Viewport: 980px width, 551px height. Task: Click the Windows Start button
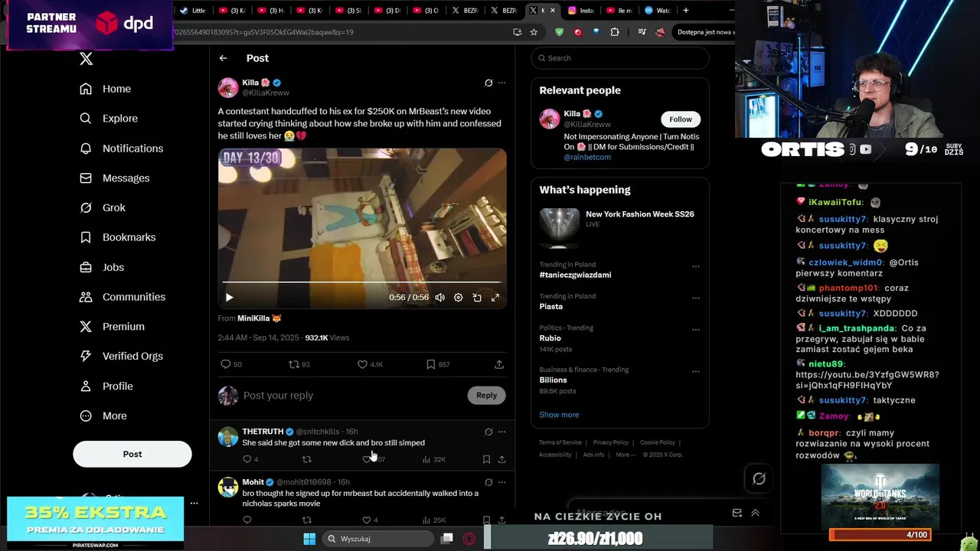click(x=309, y=539)
